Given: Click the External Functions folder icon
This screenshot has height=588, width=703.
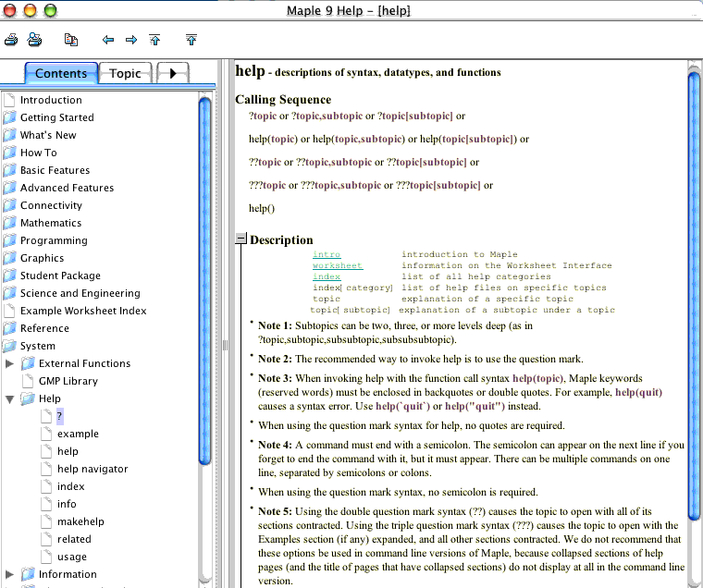Looking at the screenshot, I should tap(28, 363).
